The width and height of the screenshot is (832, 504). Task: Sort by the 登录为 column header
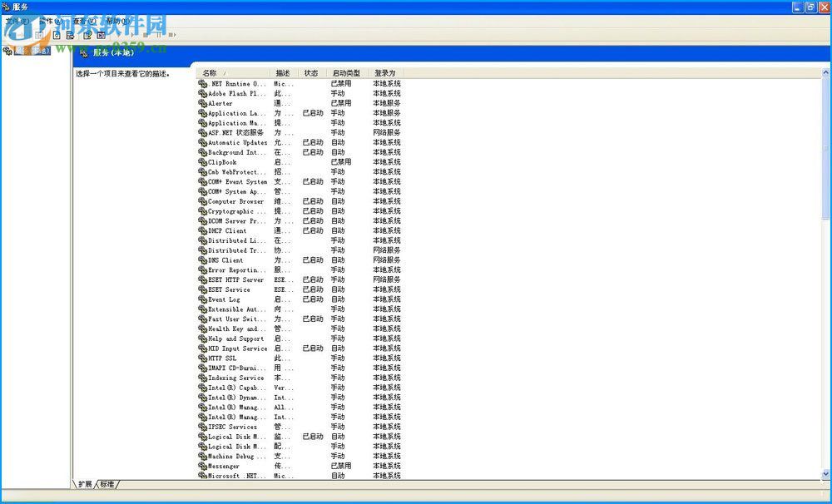(386, 73)
